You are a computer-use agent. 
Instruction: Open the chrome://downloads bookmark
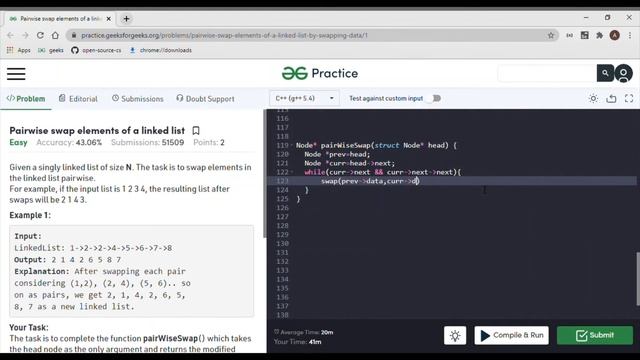tap(160, 50)
